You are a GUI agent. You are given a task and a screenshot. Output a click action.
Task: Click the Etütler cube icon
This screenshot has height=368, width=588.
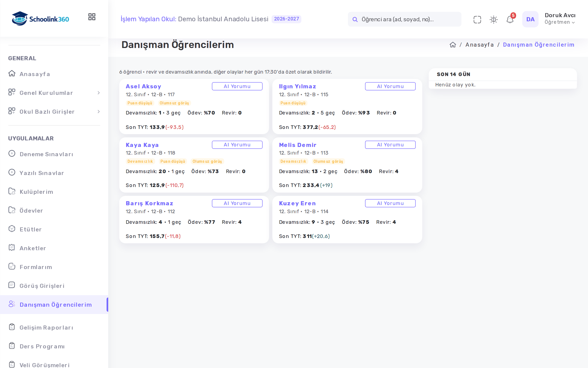click(12, 229)
